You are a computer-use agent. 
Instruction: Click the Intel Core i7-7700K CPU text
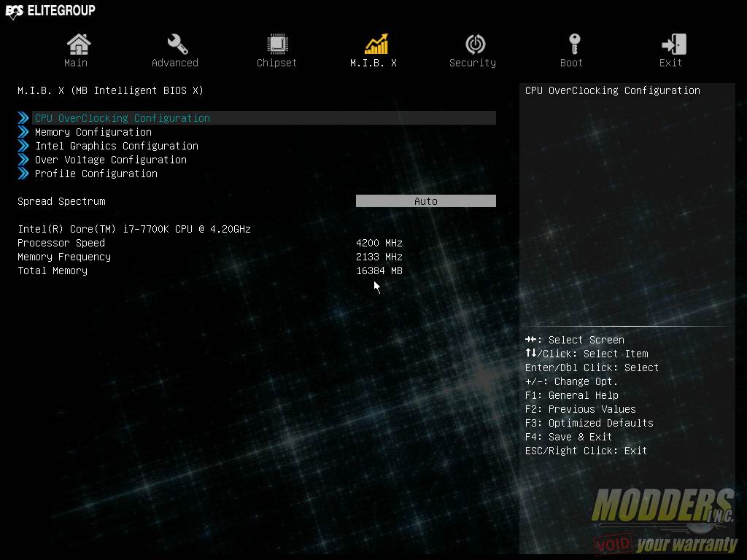pyautogui.click(x=134, y=229)
